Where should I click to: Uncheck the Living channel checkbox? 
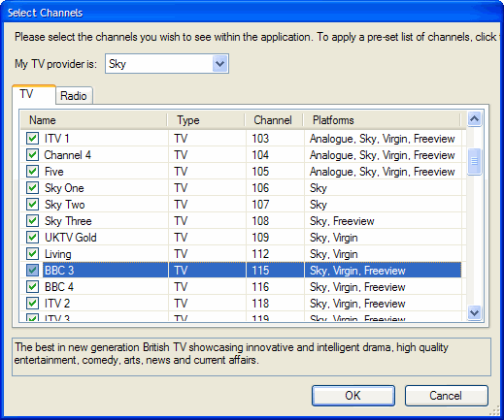(x=32, y=254)
